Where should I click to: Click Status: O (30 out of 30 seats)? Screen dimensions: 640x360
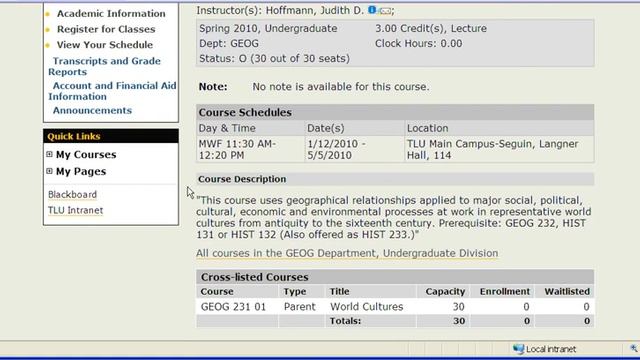coord(274,59)
